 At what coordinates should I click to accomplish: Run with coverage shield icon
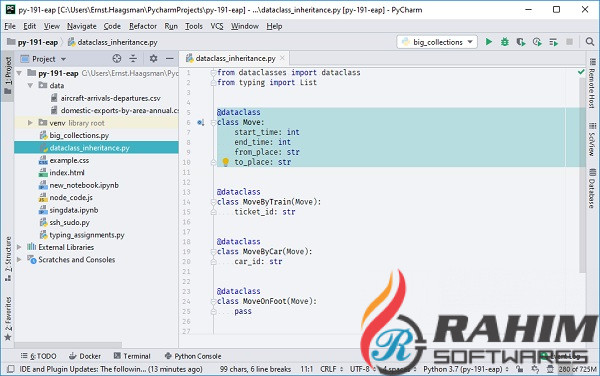coord(520,42)
